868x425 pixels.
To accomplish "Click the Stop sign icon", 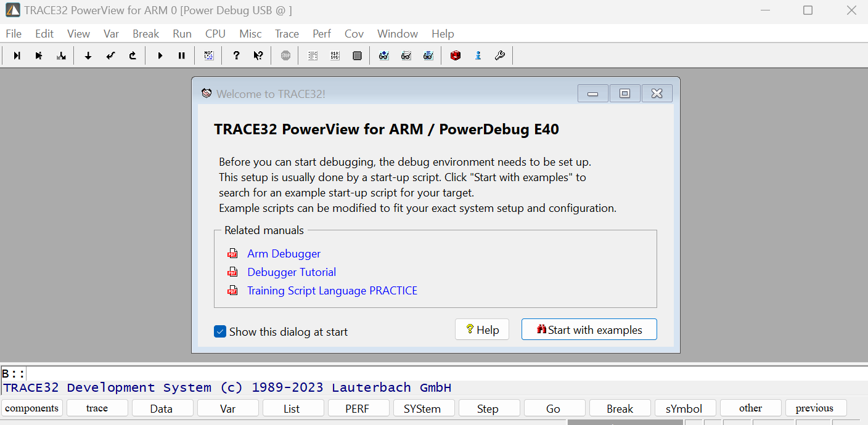I will 285,55.
